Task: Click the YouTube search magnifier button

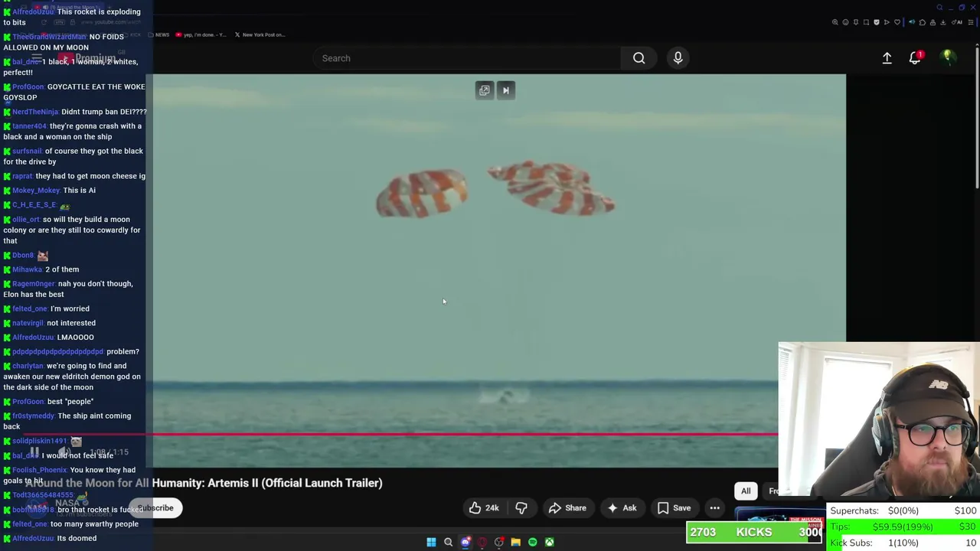Action: click(x=639, y=58)
